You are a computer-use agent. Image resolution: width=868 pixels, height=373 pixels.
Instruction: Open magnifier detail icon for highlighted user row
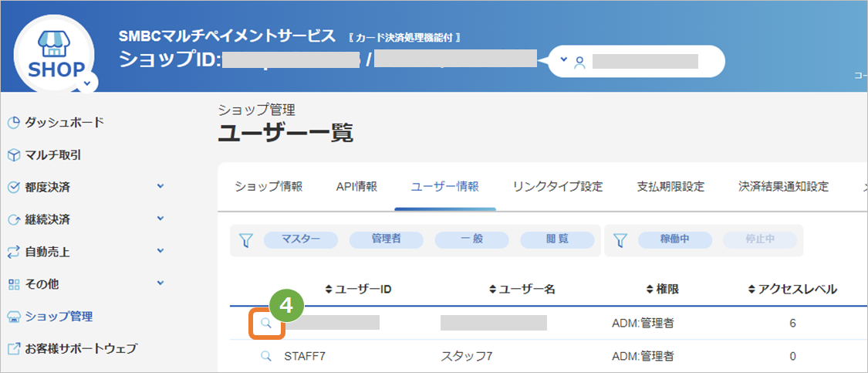click(265, 323)
